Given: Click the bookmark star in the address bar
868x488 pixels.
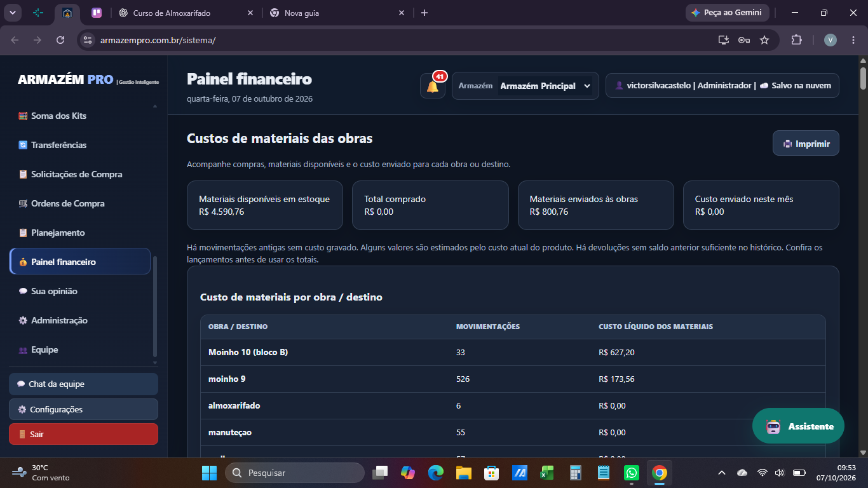Looking at the screenshot, I should click(764, 40).
